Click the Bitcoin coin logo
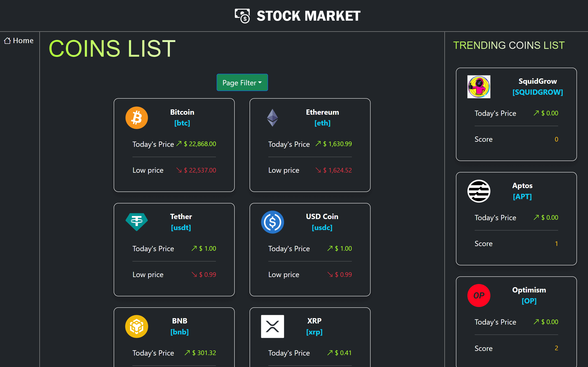The image size is (588, 367). (x=137, y=118)
